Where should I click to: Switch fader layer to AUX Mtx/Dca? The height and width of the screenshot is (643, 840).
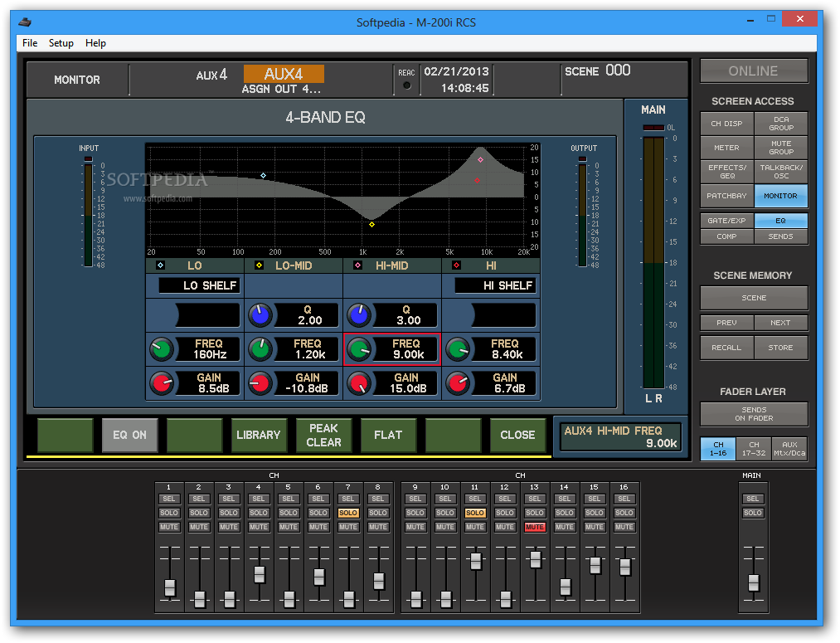(x=789, y=449)
